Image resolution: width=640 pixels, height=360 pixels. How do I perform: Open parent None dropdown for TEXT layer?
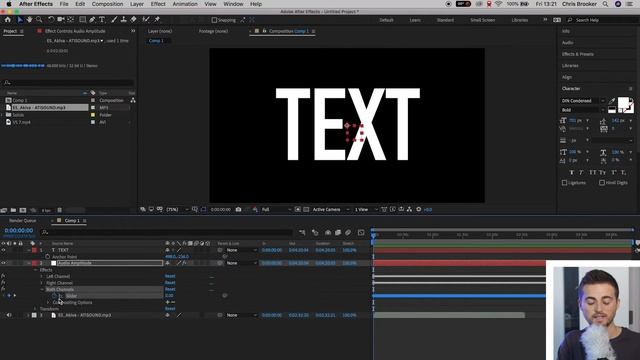pyautogui.click(x=242, y=250)
